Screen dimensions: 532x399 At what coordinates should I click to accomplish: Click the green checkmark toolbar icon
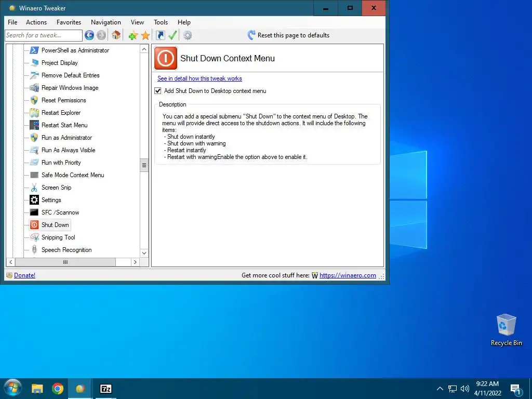tap(172, 35)
